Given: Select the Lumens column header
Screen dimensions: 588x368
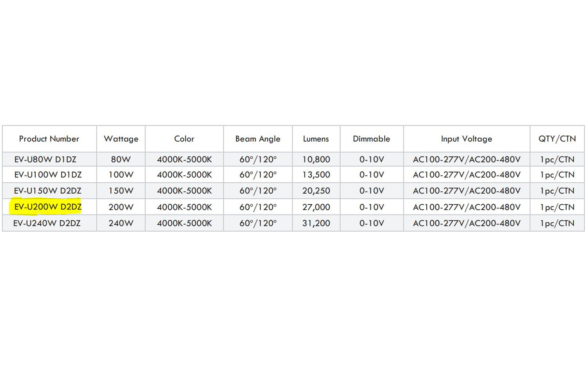Looking at the screenshot, I should [316, 139].
